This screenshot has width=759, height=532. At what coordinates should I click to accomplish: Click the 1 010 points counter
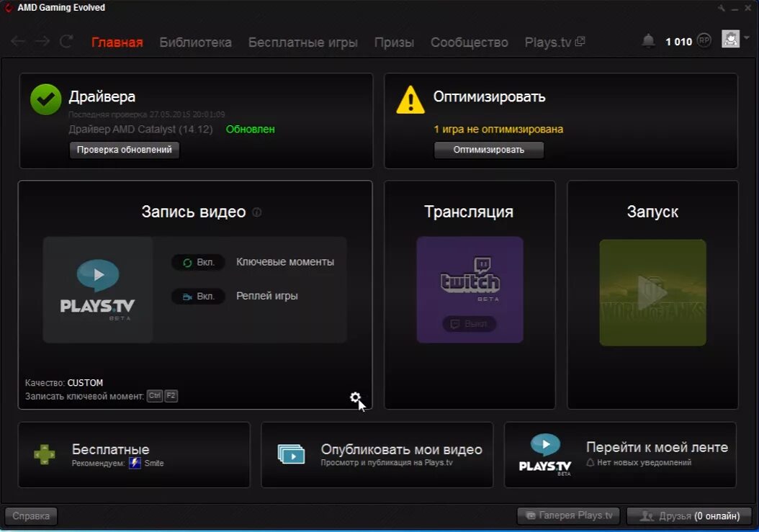click(678, 42)
